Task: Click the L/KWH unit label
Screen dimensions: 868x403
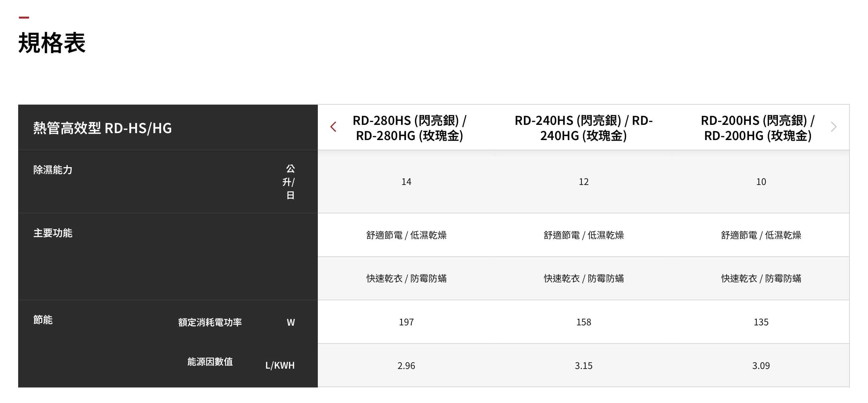Action: pos(280,365)
